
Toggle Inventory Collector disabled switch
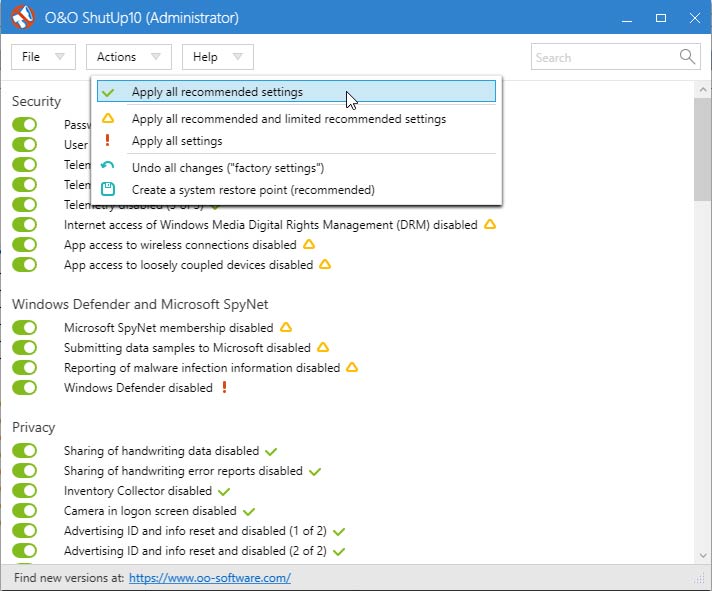tap(25, 491)
